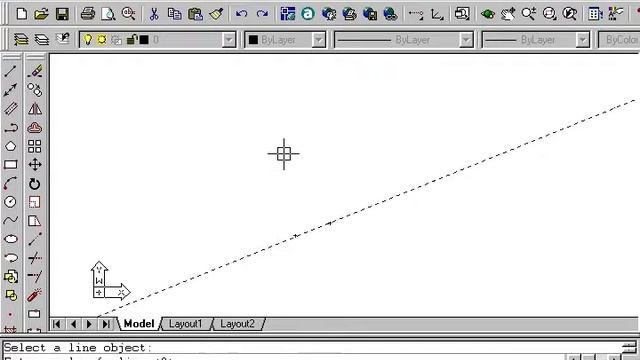Click the Cut scissors icon
Screen dimensions: 640x360
click(154, 14)
